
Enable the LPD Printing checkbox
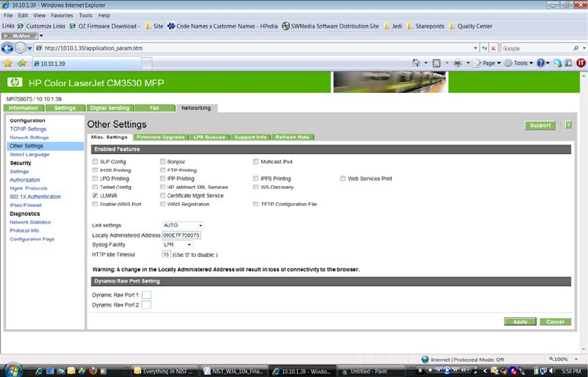[95, 178]
